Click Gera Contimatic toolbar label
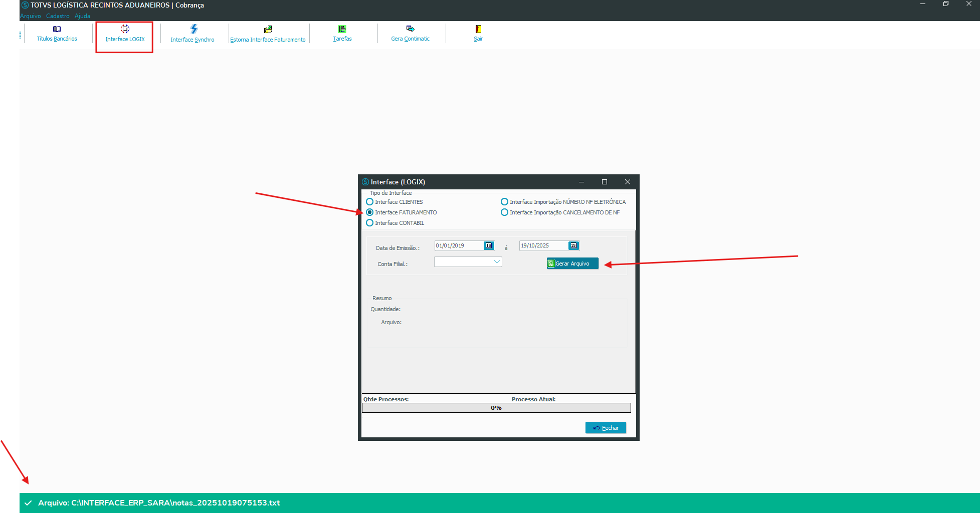The width and height of the screenshot is (980, 513). [x=410, y=39]
